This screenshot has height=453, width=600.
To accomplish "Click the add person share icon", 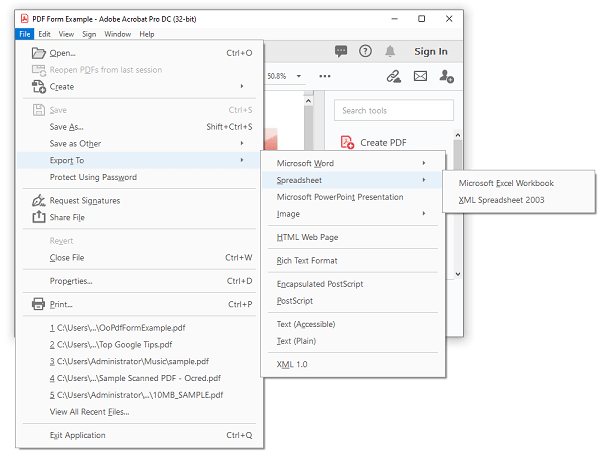I will click(446, 76).
